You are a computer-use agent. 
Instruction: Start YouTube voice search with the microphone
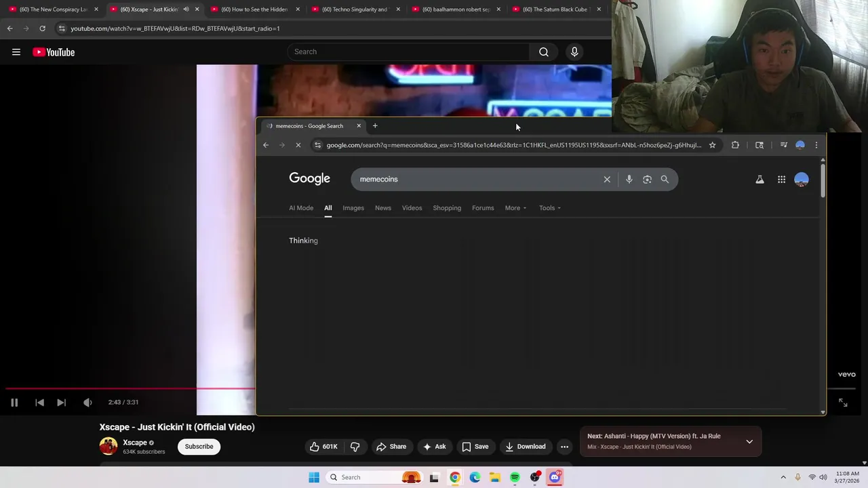574,52
